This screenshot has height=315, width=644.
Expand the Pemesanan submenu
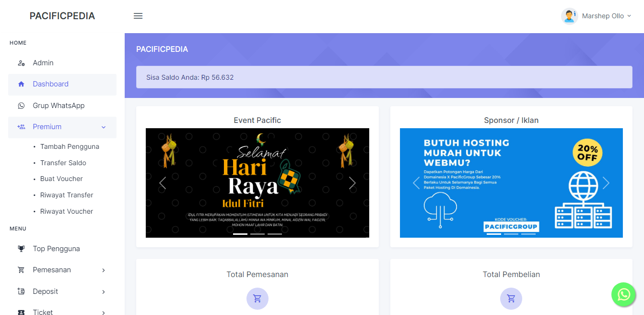point(103,270)
